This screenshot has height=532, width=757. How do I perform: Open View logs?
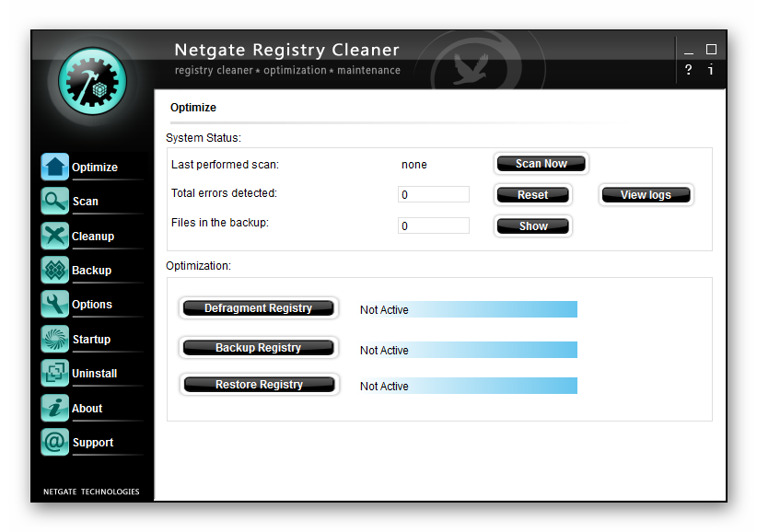tap(646, 195)
